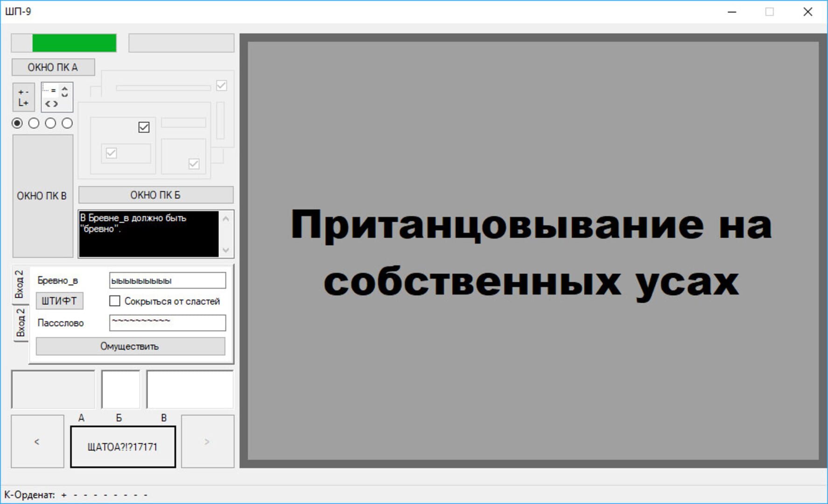
Task: Click inside the Пассслово password field
Action: click(167, 323)
